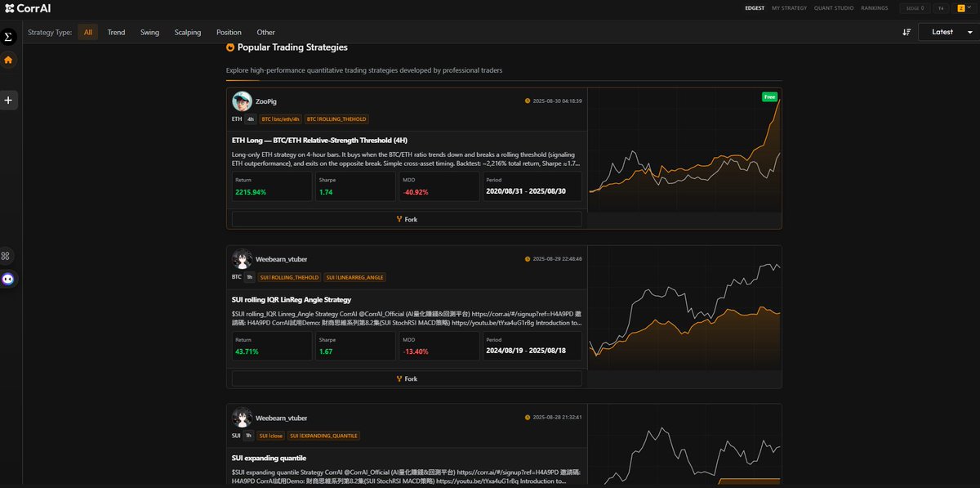Click the -13.40% MDD value
This screenshot has height=488, width=980.
pos(416,351)
